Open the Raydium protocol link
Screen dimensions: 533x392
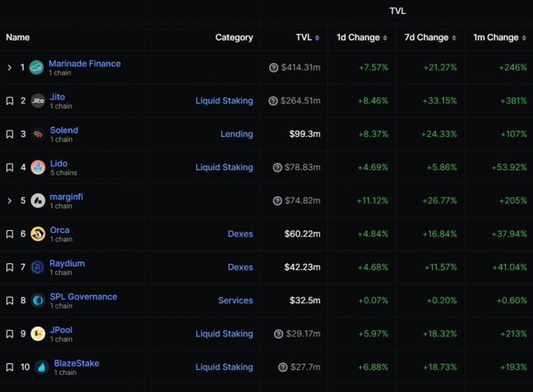(67, 263)
